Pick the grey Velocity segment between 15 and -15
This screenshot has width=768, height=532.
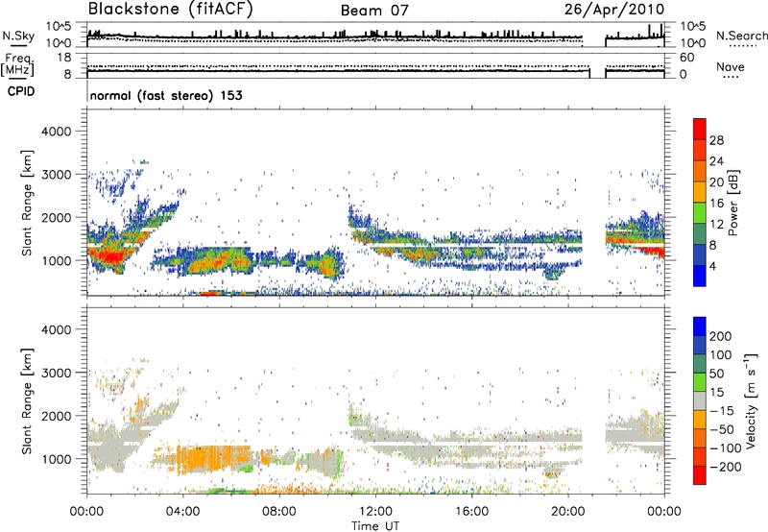coord(700,400)
